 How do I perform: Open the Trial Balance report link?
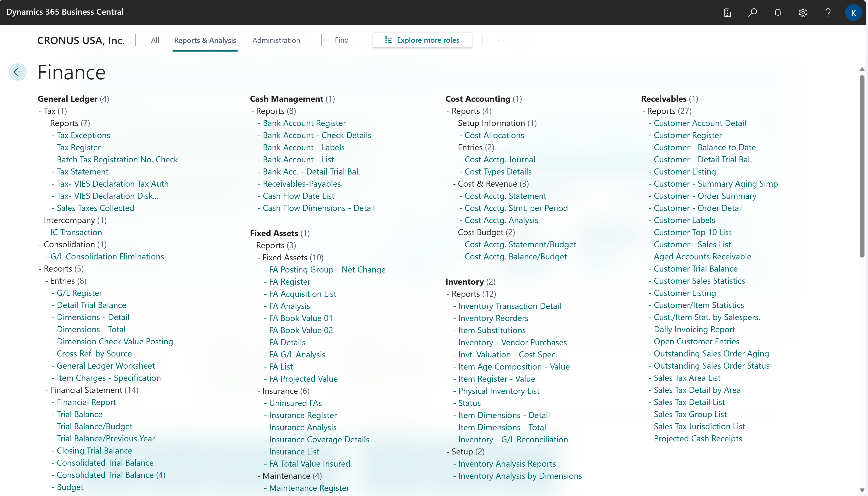79,414
